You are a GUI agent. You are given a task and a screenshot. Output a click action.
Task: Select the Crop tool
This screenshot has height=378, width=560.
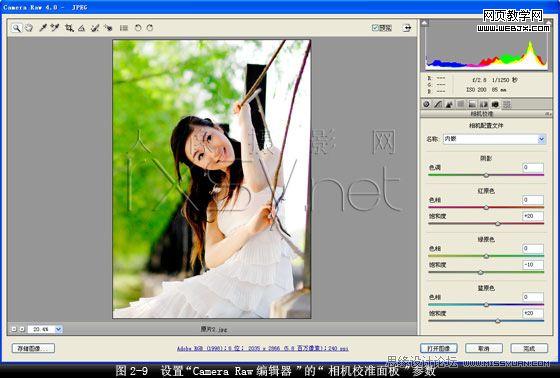pos(69,28)
